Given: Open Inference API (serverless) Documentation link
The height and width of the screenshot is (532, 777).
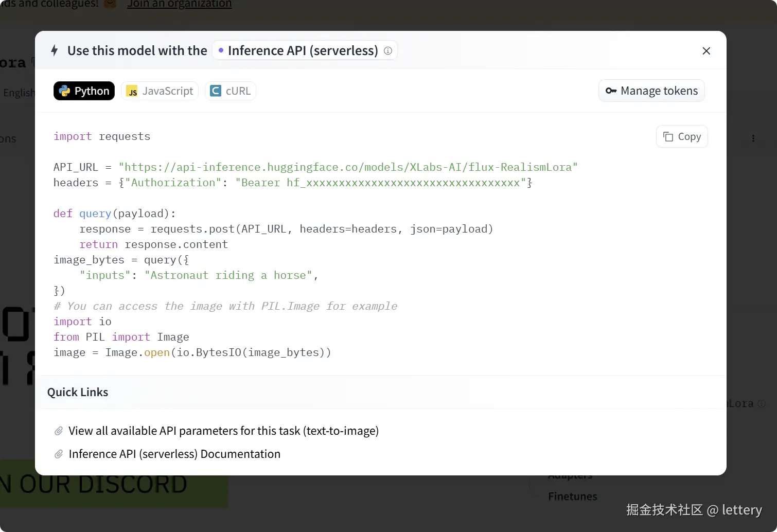Looking at the screenshot, I should tap(174, 454).
